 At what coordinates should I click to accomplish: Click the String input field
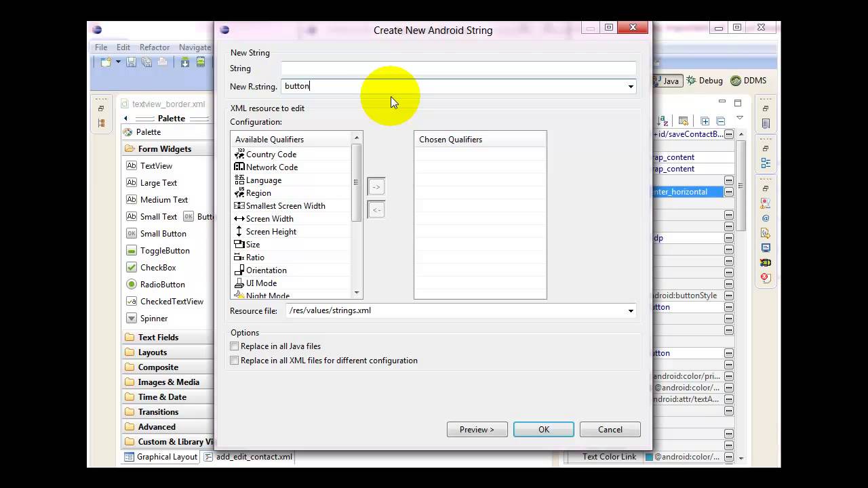(458, 68)
